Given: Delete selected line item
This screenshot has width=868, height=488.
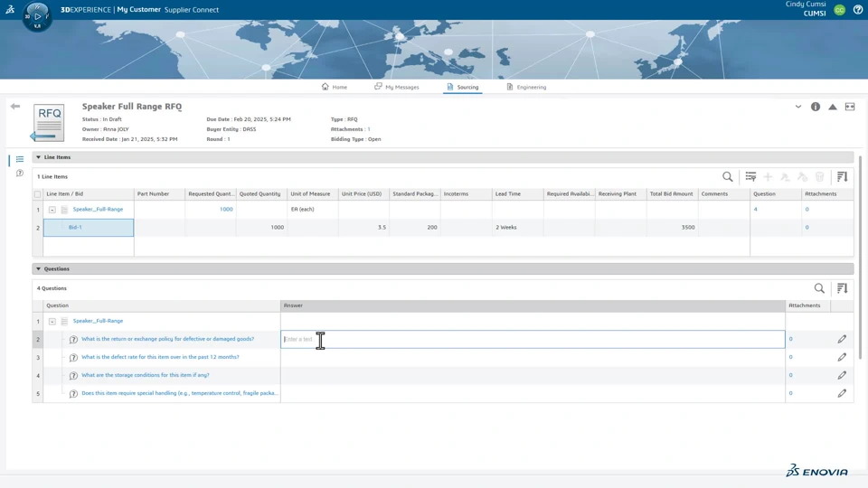Looking at the screenshot, I should click(x=820, y=176).
